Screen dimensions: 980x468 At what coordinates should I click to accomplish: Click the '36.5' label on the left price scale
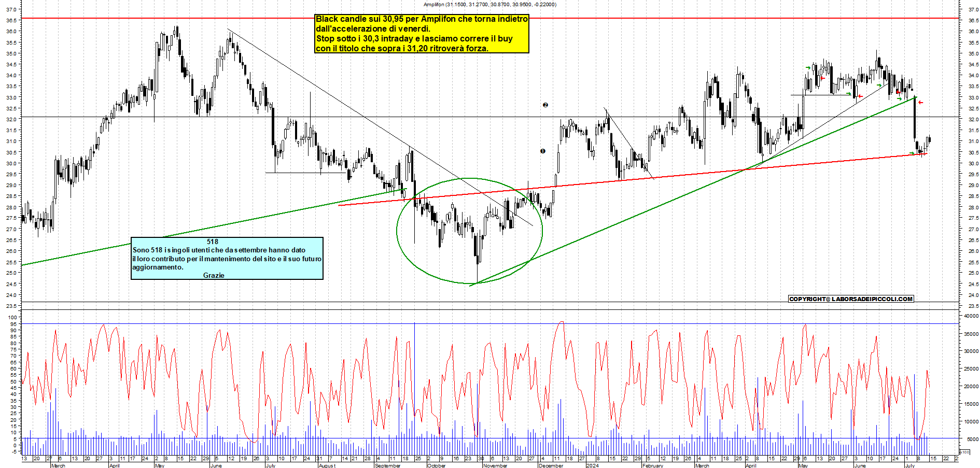click(x=11, y=20)
